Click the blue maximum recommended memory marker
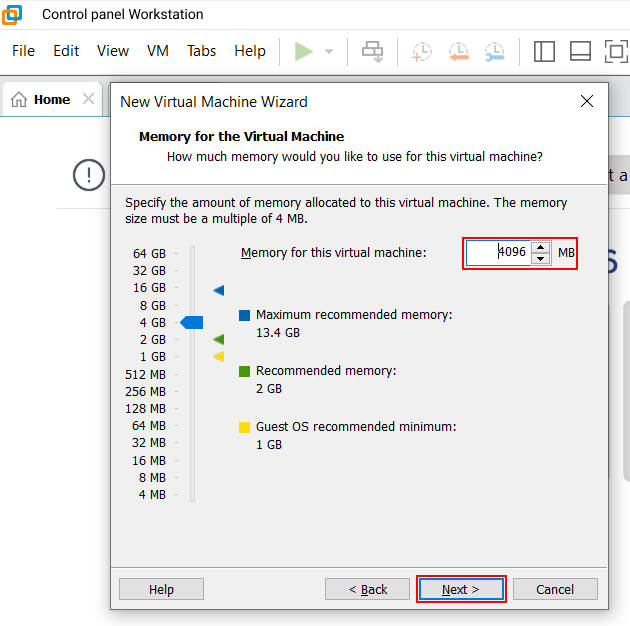Image resolution: width=630 pixels, height=626 pixels. pyautogui.click(x=218, y=290)
